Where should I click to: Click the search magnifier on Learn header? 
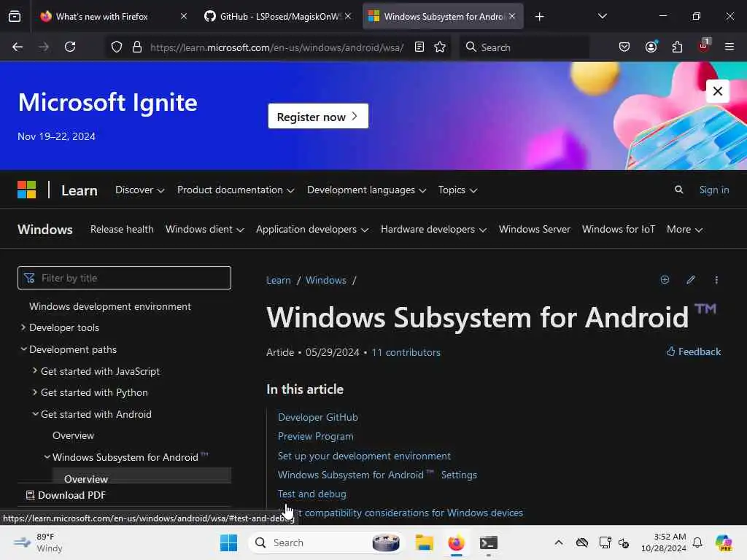point(679,190)
